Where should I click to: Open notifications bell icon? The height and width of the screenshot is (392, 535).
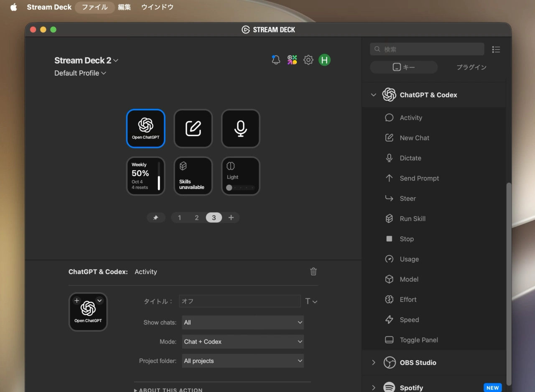276,60
